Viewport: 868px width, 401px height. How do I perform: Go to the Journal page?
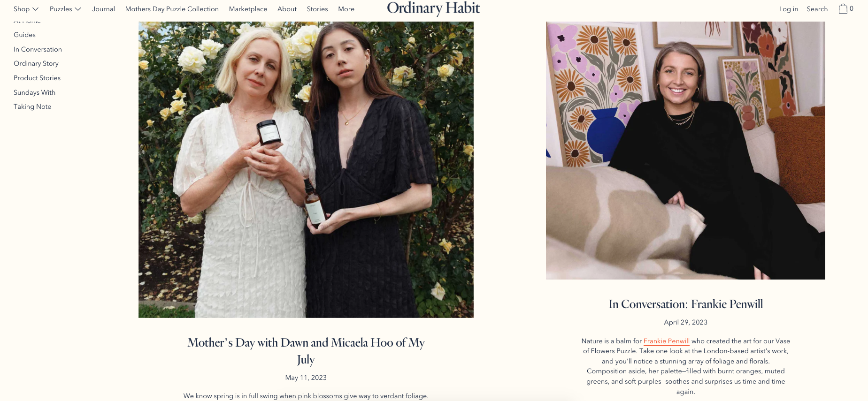click(103, 9)
